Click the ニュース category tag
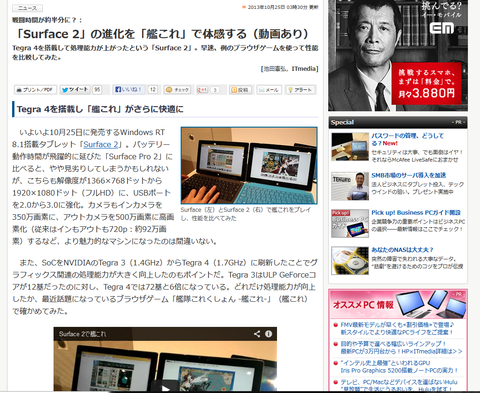 28,8
